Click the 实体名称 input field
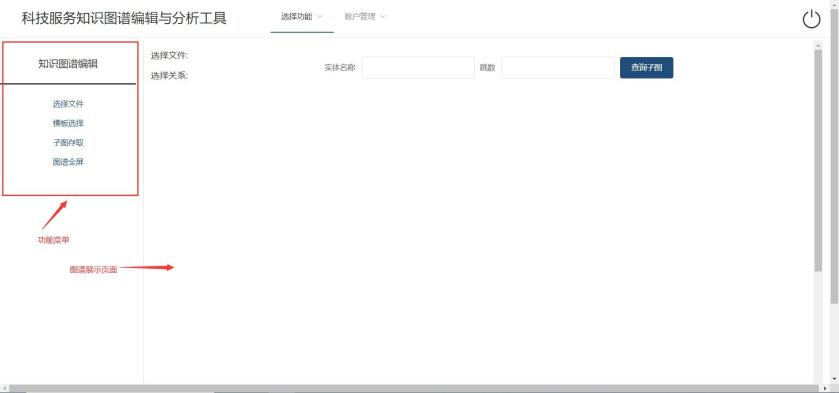 tap(418, 67)
